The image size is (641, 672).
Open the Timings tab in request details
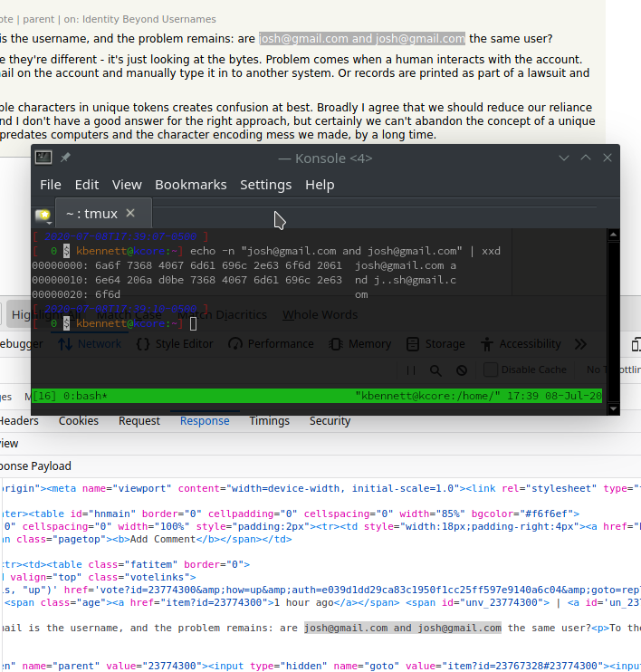pyautogui.click(x=270, y=421)
